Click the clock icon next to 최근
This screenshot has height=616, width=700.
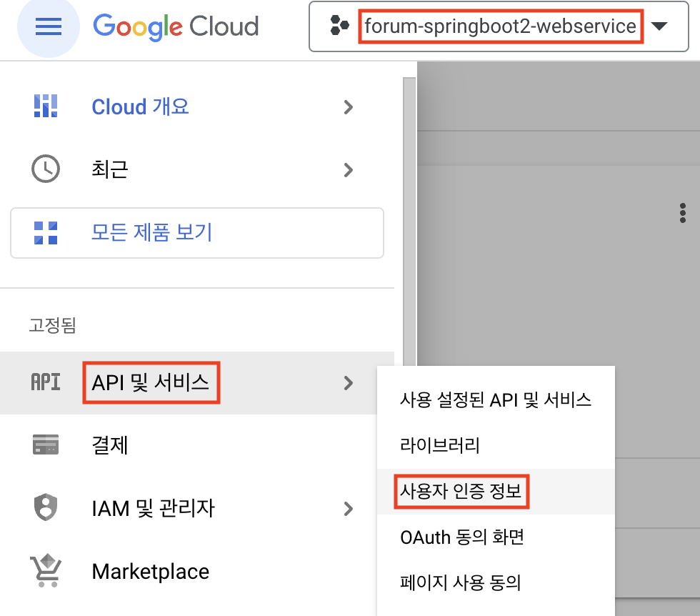point(46,169)
